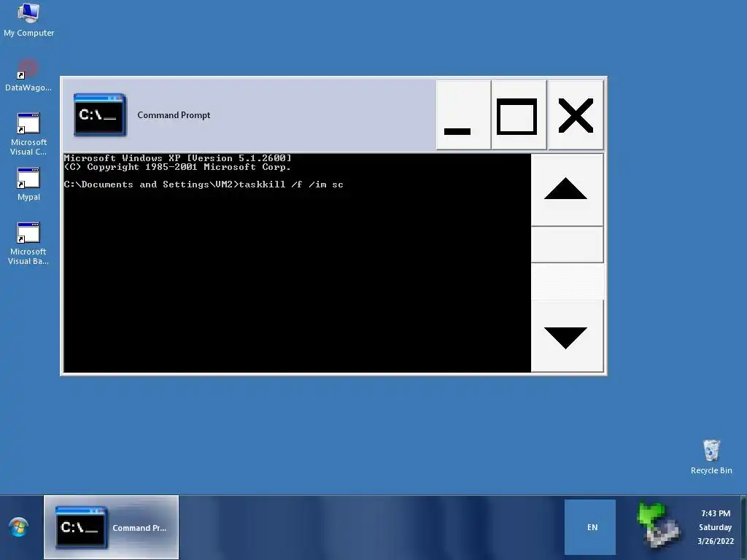Click the 'Microsoft Windows XP [Version 5.1.2600]' line
The height and width of the screenshot is (560, 747).
177,157
